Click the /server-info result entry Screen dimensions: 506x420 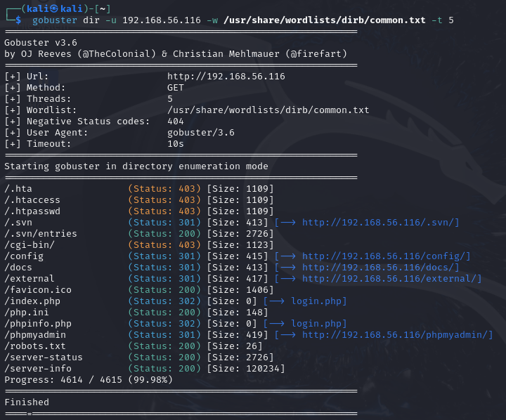38,369
